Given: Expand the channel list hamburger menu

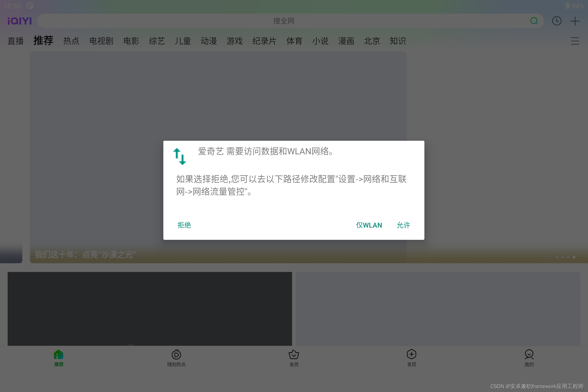Looking at the screenshot, I should click(575, 41).
